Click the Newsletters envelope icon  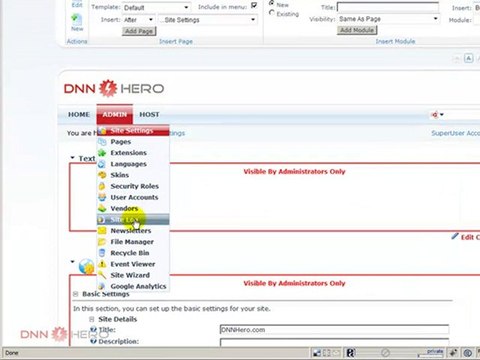(102, 231)
